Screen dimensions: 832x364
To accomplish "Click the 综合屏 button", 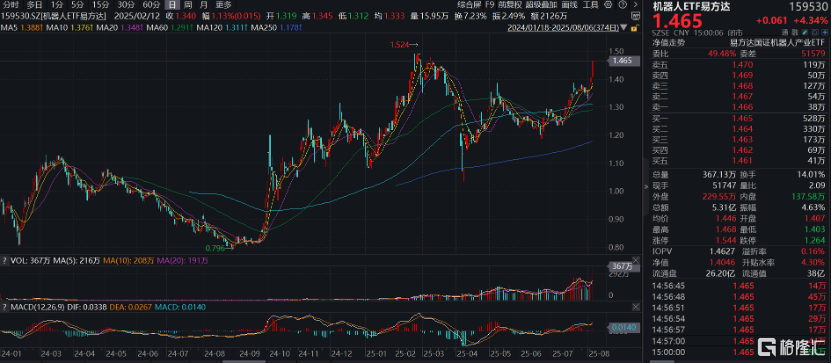I will point(469,4).
